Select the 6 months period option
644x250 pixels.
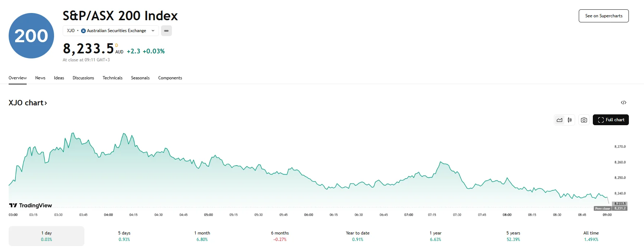(279, 236)
